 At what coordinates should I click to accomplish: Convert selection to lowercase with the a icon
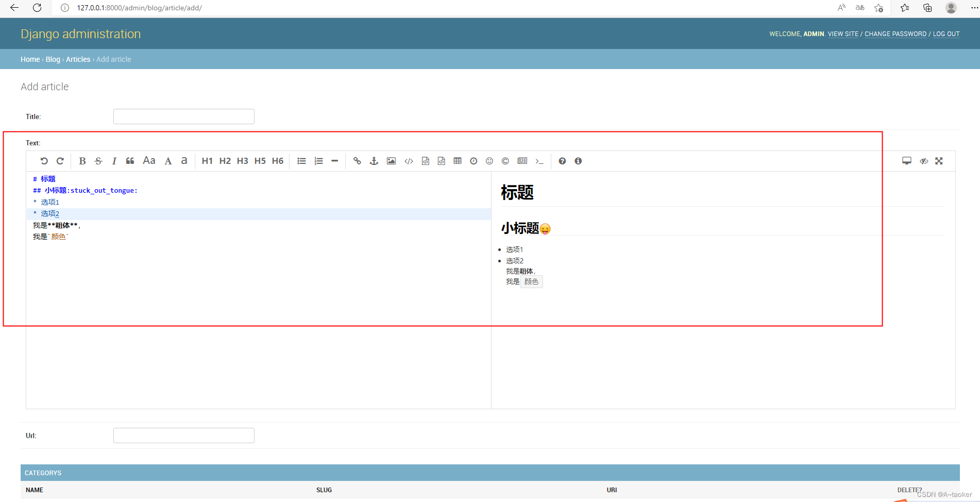coord(184,161)
